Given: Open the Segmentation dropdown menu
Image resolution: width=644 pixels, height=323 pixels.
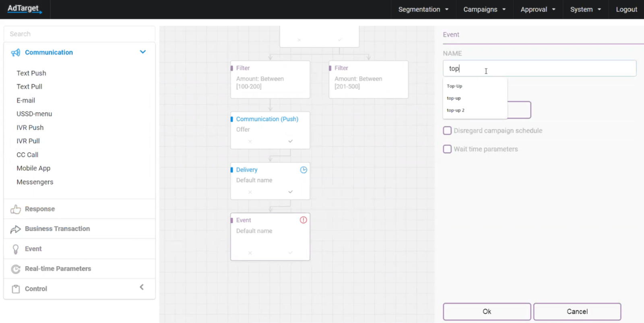Looking at the screenshot, I should point(423,9).
